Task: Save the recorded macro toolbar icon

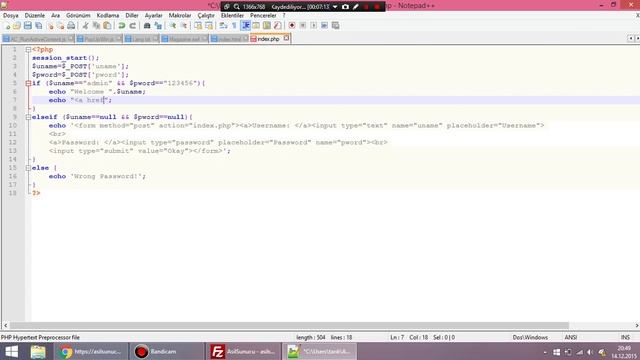Action: coord(336,26)
